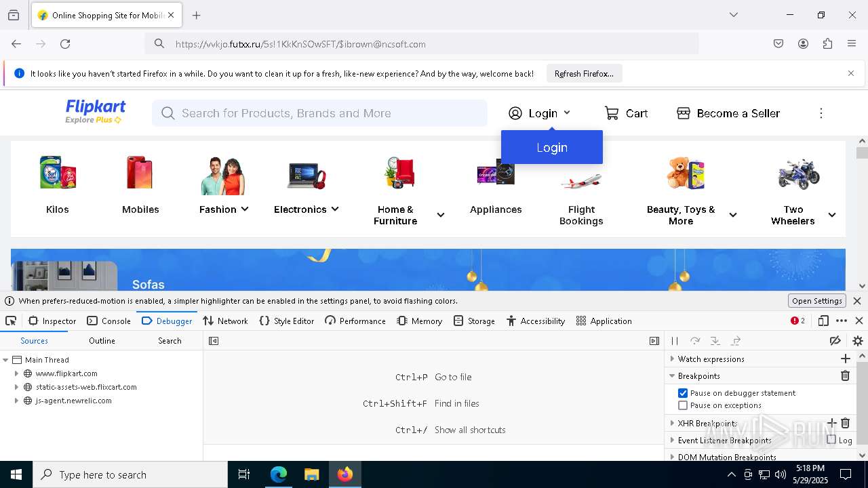The image size is (868, 488).
Task: Click the blue Login popup button
Action: point(552,147)
